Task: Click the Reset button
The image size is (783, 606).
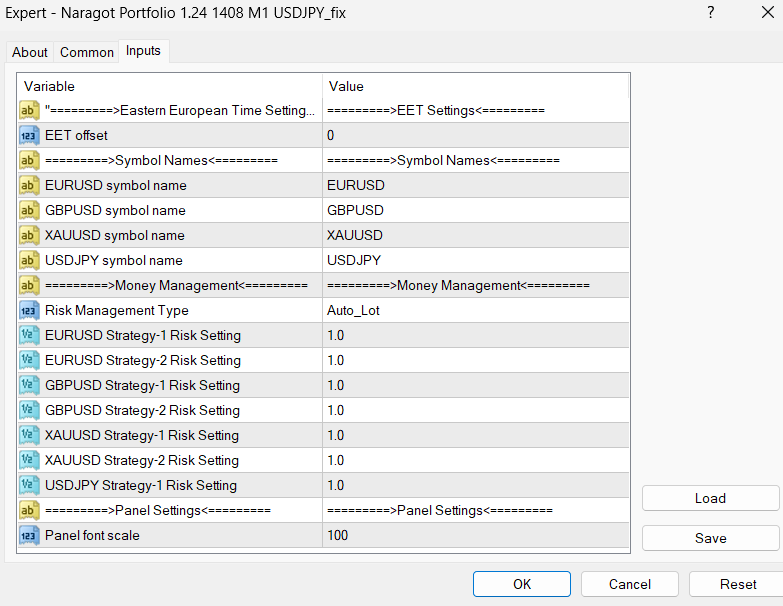Action: (738, 584)
